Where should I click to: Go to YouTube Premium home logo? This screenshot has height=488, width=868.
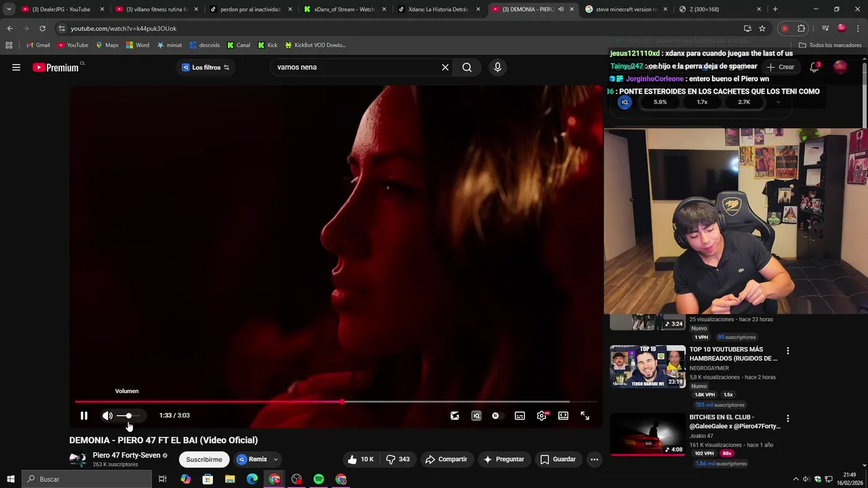[x=56, y=67]
